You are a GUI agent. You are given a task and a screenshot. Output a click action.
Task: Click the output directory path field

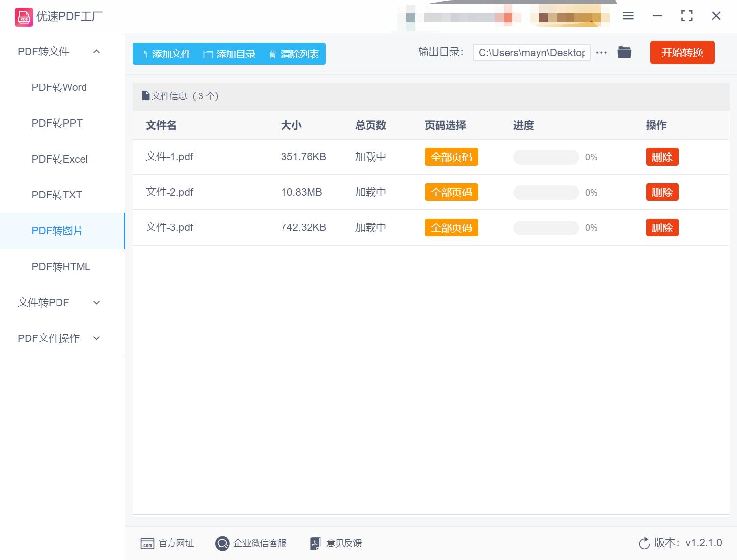pyautogui.click(x=531, y=52)
